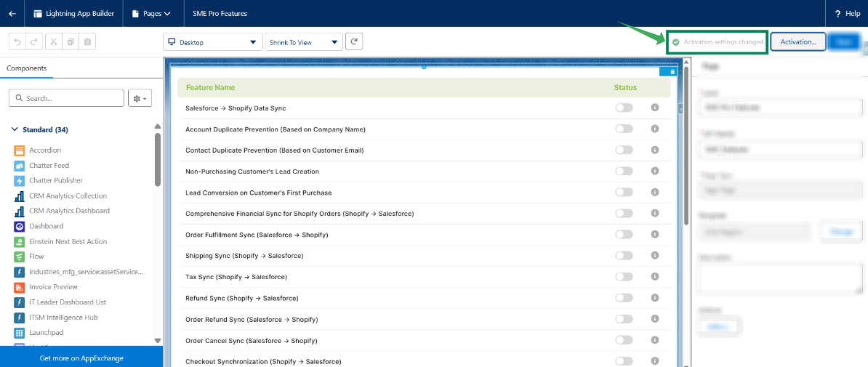Open info icon for Account Duplicate Prevention
The height and width of the screenshot is (367, 868).
pyautogui.click(x=655, y=129)
